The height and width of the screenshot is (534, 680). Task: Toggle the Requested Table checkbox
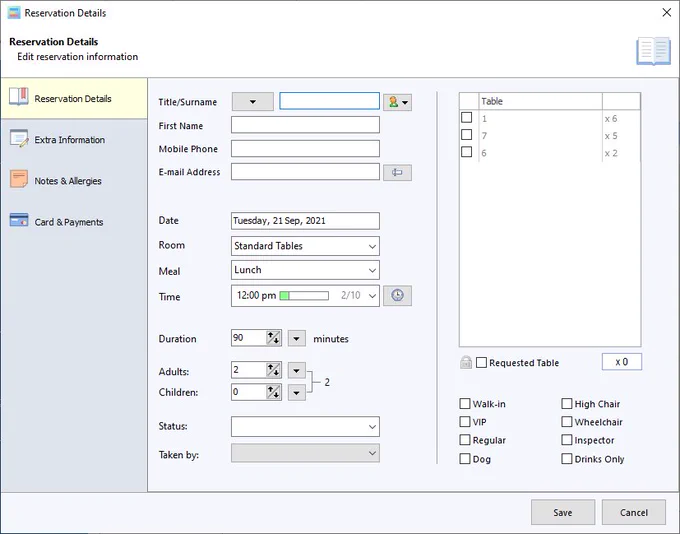481,363
